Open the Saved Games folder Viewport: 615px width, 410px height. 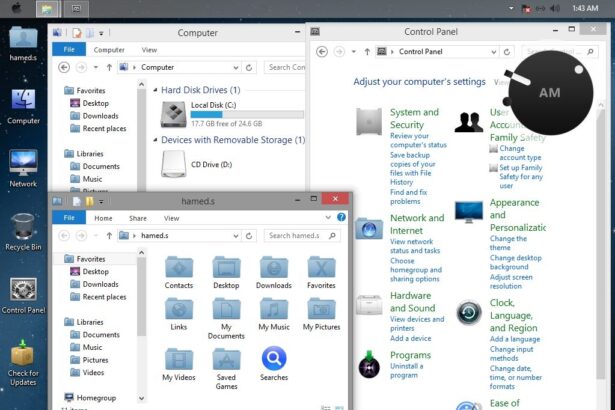tap(226, 359)
